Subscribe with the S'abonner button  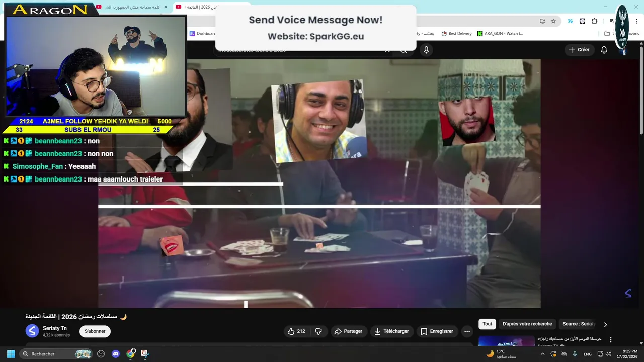[95, 331]
